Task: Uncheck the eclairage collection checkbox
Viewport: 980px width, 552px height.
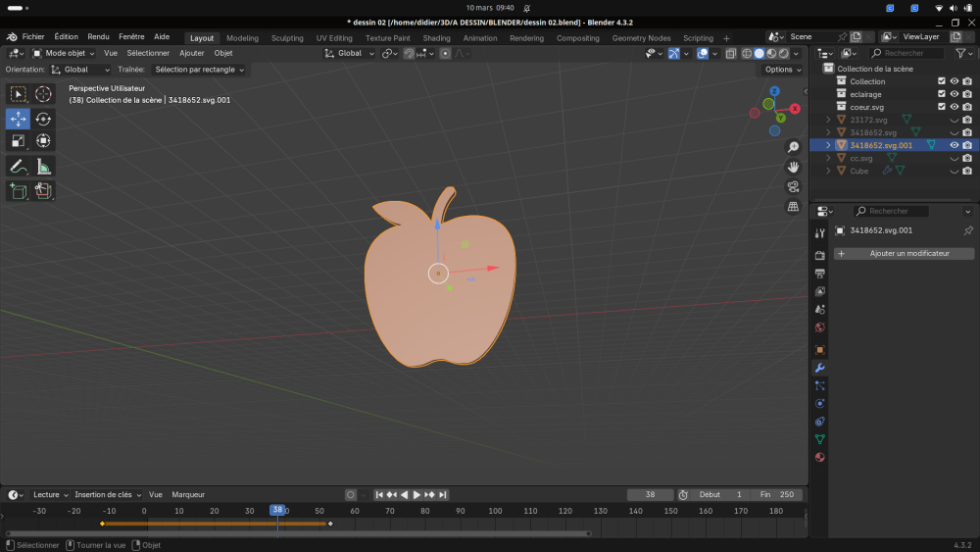Action: point(942,94)
